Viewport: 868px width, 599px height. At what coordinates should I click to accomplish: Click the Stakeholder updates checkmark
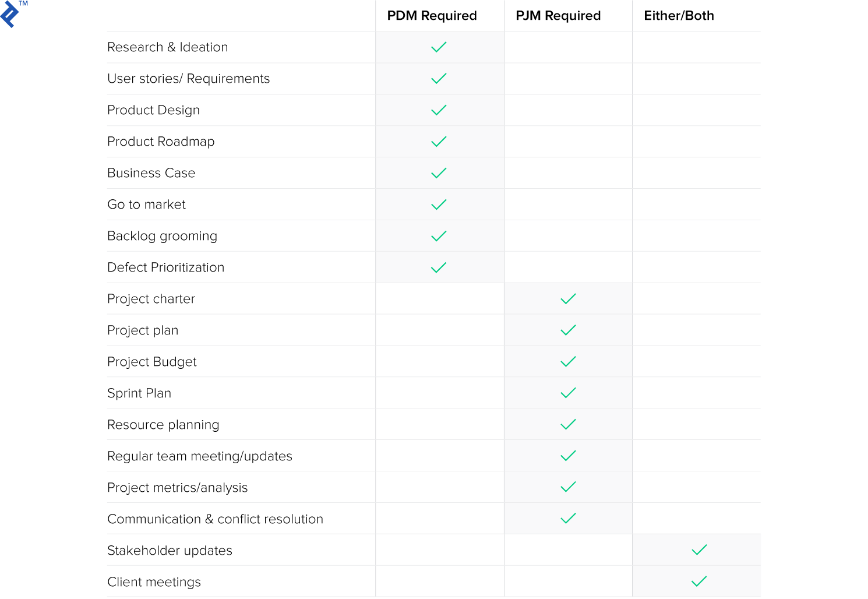(699, 550)
